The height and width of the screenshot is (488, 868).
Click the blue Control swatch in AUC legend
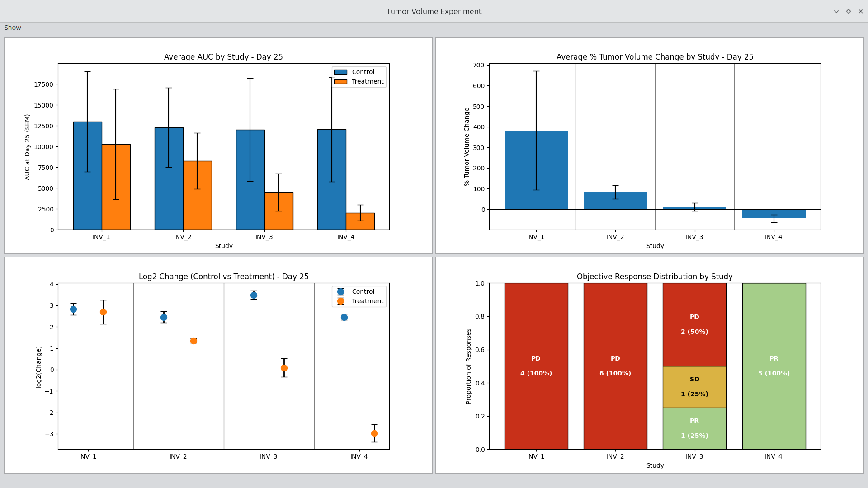(x=340, y=72)
